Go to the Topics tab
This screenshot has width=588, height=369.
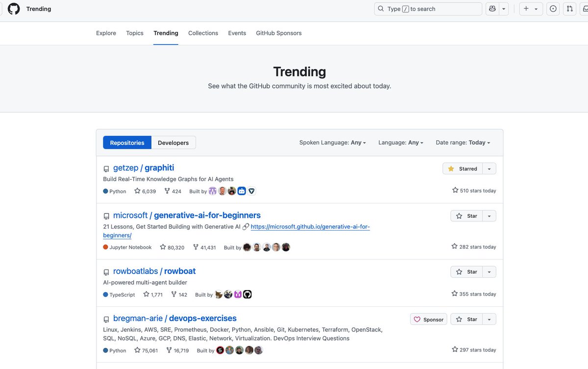(x=135, y=33)
